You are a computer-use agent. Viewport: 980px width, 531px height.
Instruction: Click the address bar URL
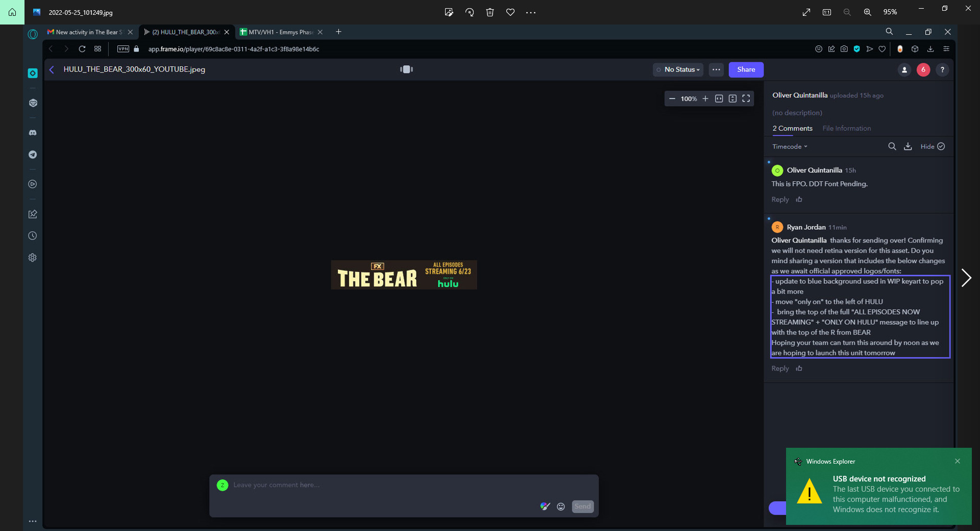[234, 49]
